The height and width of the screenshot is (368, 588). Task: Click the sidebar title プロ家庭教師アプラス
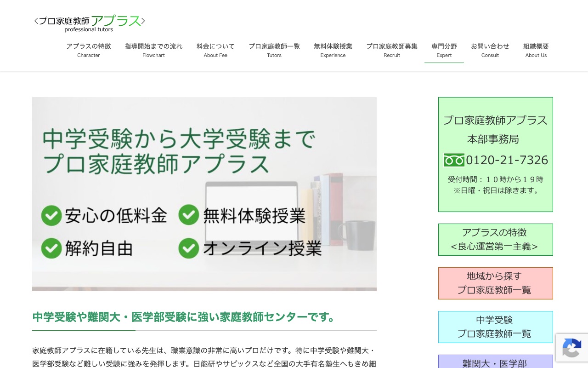(x=495, y=120)
